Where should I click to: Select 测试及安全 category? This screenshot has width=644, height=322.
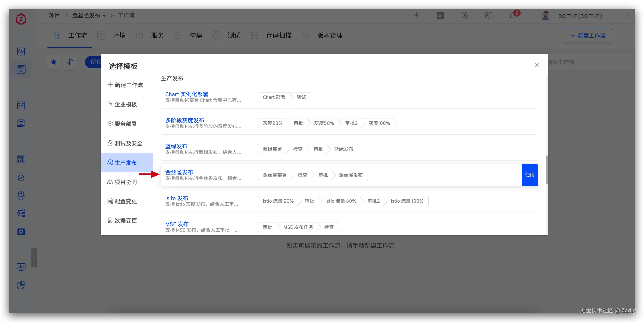coord(127,143)
